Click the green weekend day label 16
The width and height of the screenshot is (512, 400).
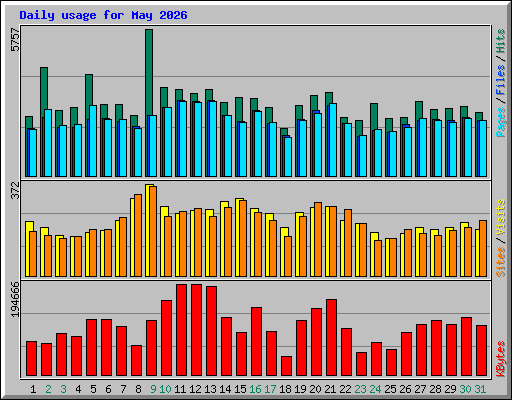pos(255,389)
